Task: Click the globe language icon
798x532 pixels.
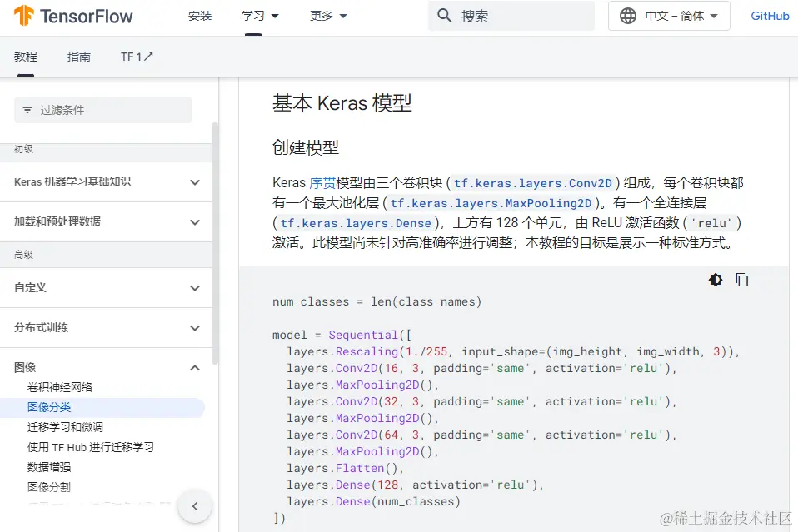Action: [x=628, y=16]
